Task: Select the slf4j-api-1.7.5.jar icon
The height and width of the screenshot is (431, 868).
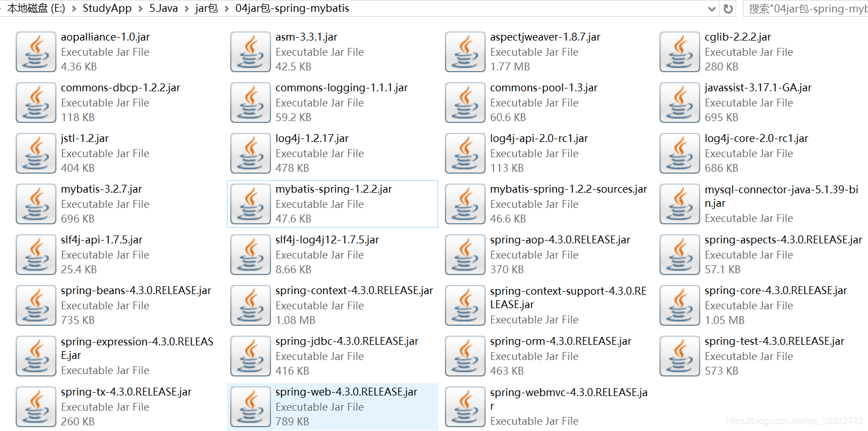Action: [x=36, y=255]
